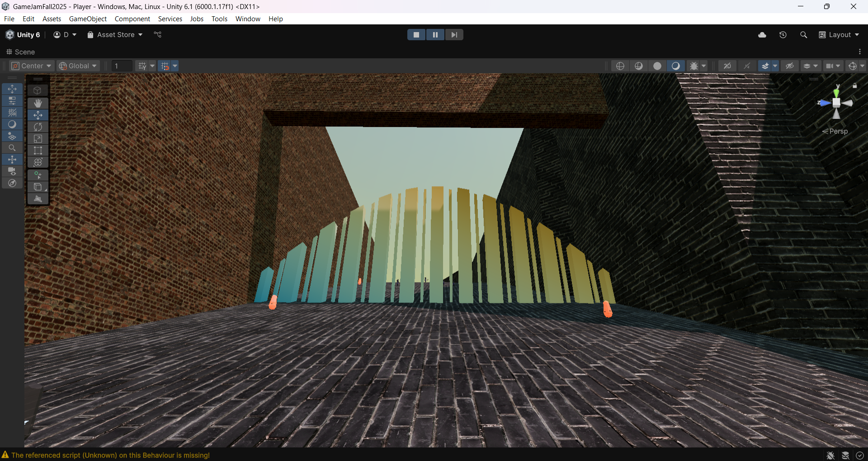Toggle 2D view mode

[x=727, y=66]
